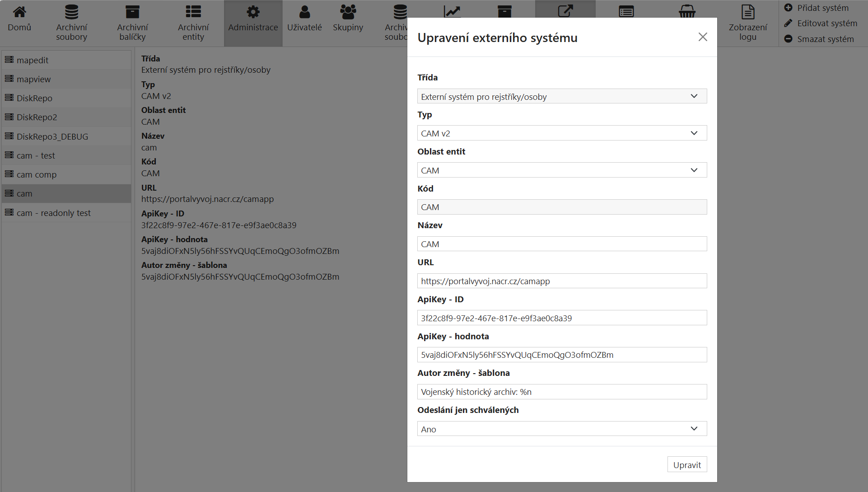Open the Třída dropdown
868x492 pixels.
[x=562, y=96]
